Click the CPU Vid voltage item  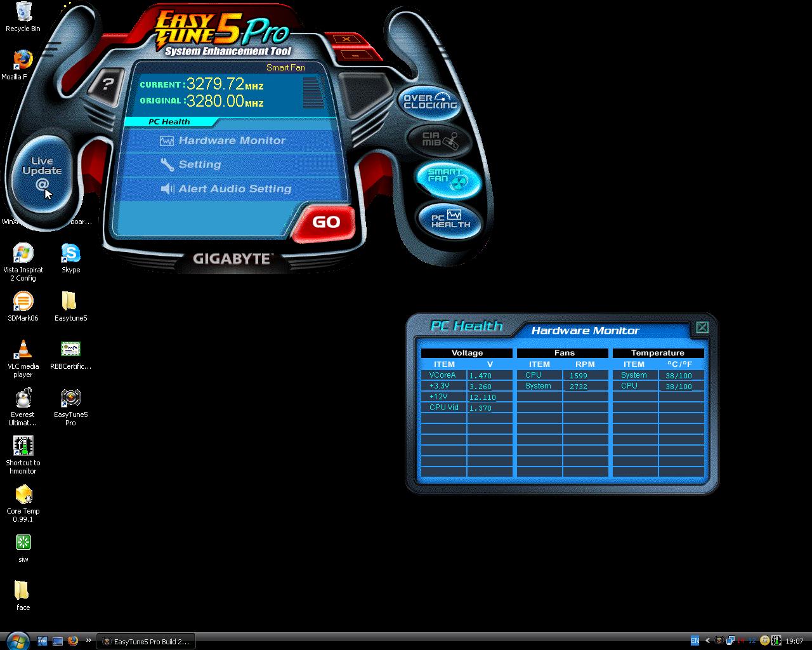443,408
